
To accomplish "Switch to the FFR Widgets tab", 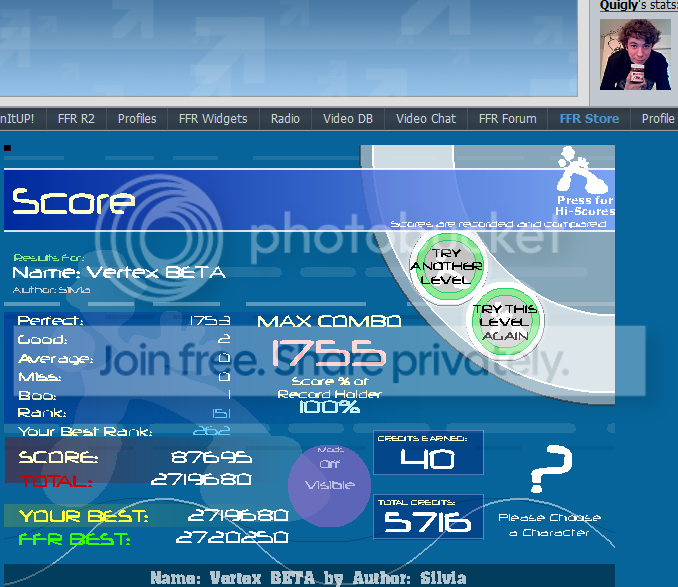I will (x=213, y=119).
